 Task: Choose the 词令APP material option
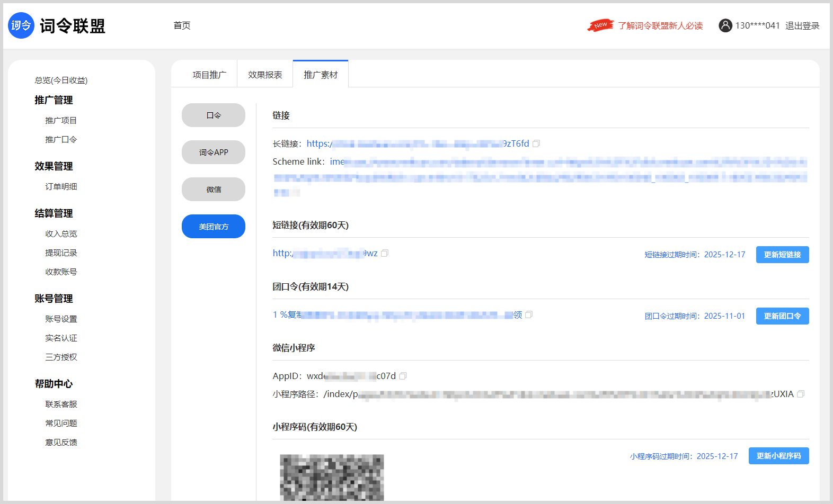point(214,152)
